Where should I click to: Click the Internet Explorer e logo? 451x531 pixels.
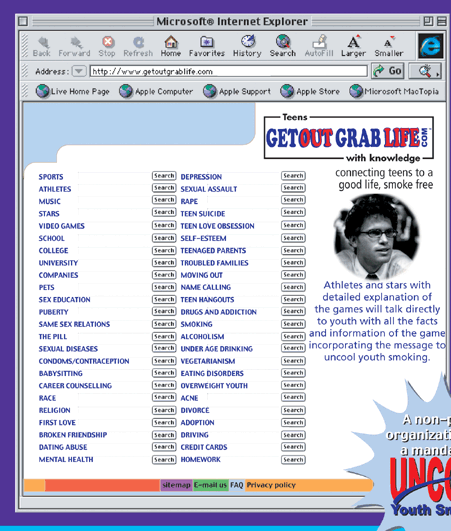click(x=430, y=46)
